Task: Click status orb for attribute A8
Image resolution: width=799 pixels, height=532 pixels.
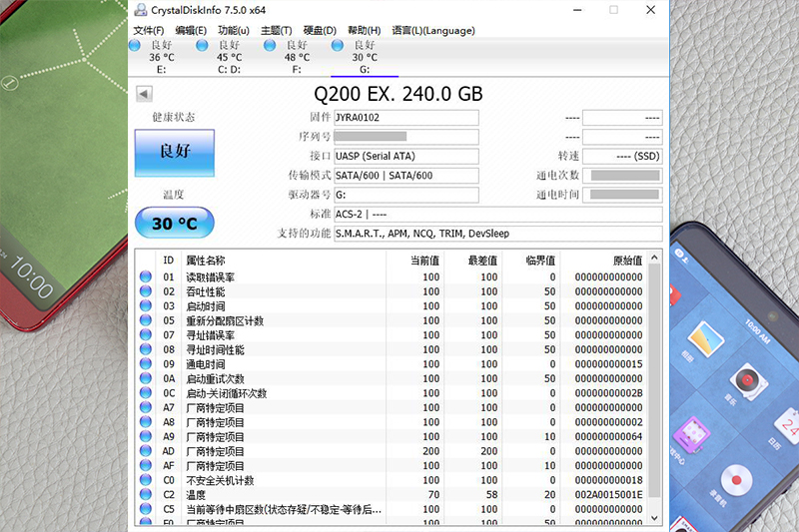Action: [x=146, y=421]
